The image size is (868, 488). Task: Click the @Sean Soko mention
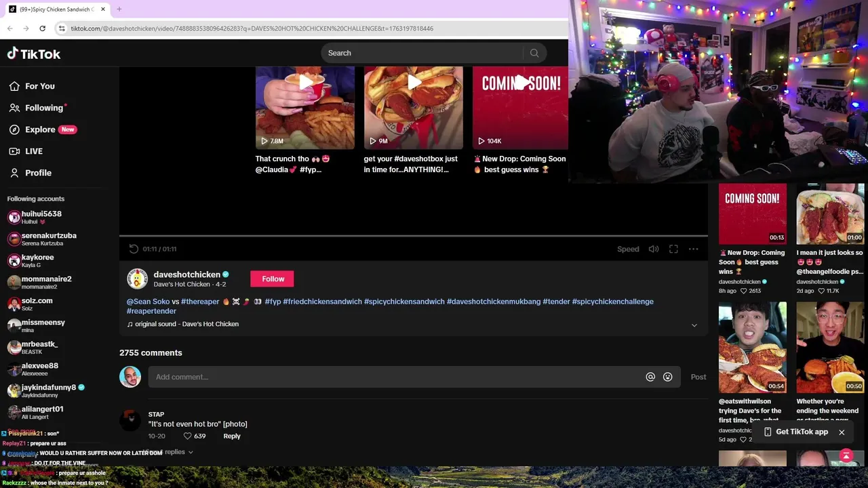coord(148,302)
